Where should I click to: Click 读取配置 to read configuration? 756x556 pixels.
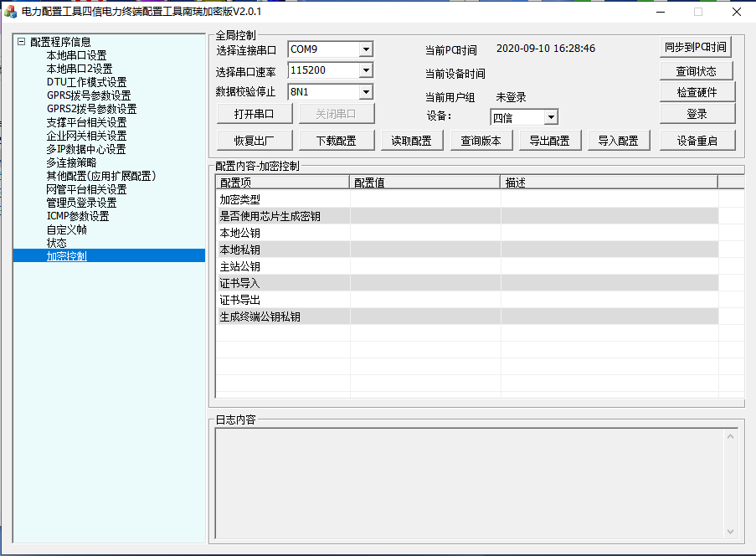(x=412, y=141)
